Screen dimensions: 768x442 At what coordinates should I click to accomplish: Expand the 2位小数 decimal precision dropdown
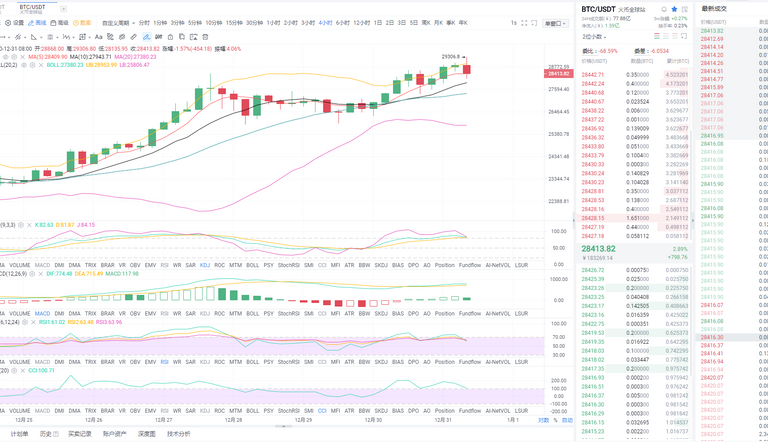tap(594, 37)
